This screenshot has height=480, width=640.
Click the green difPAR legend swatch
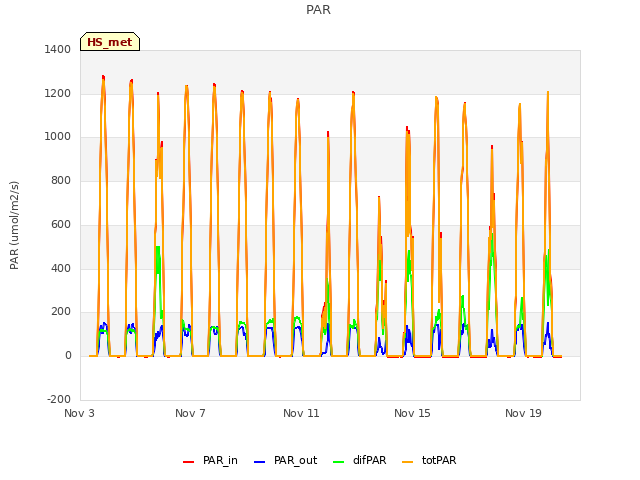[339, 462]
